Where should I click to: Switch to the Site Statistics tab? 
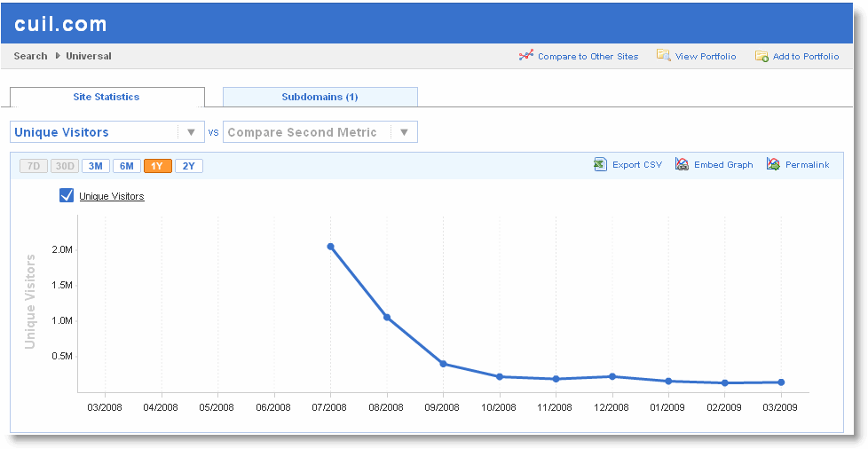[x=107, y=97]
